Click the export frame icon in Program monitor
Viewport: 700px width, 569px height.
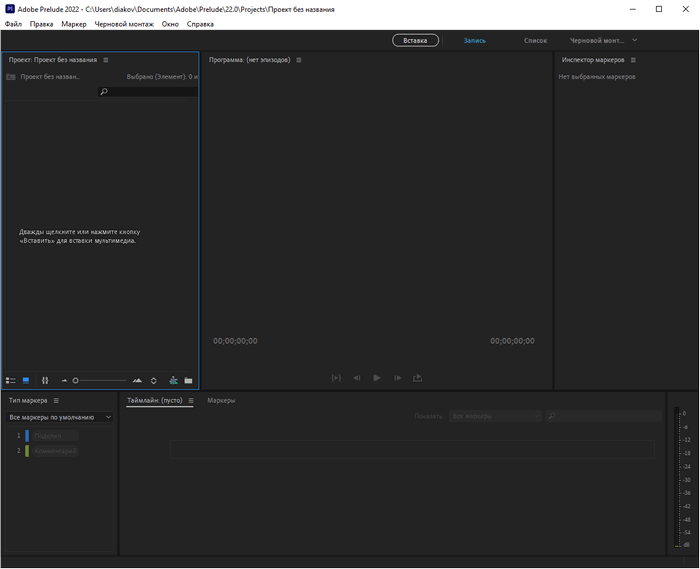pyautogui.click(x=417, y=378)
